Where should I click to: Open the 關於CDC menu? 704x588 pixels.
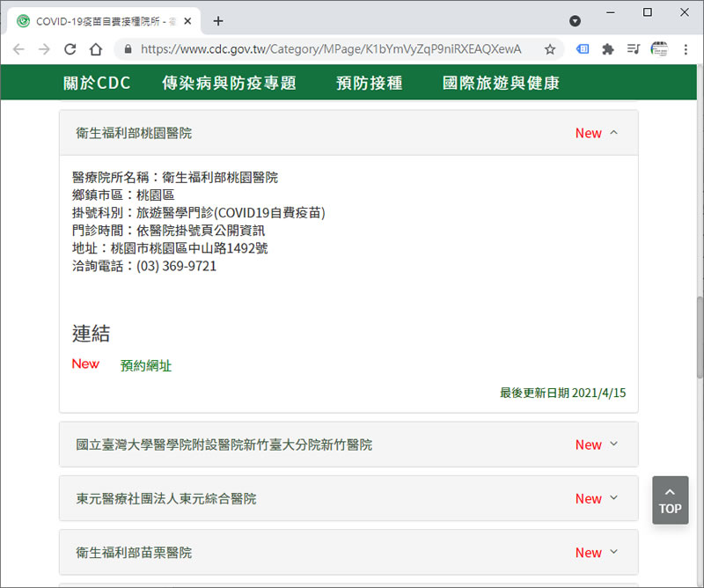97,84
